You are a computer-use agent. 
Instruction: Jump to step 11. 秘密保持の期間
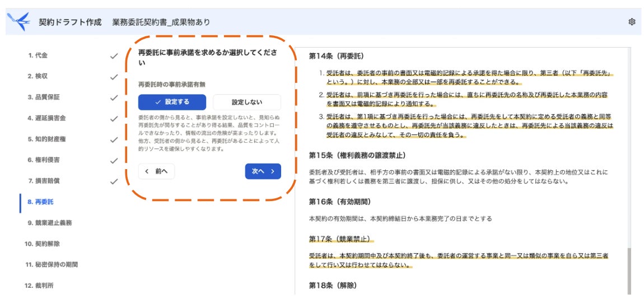tap(51, 264)
